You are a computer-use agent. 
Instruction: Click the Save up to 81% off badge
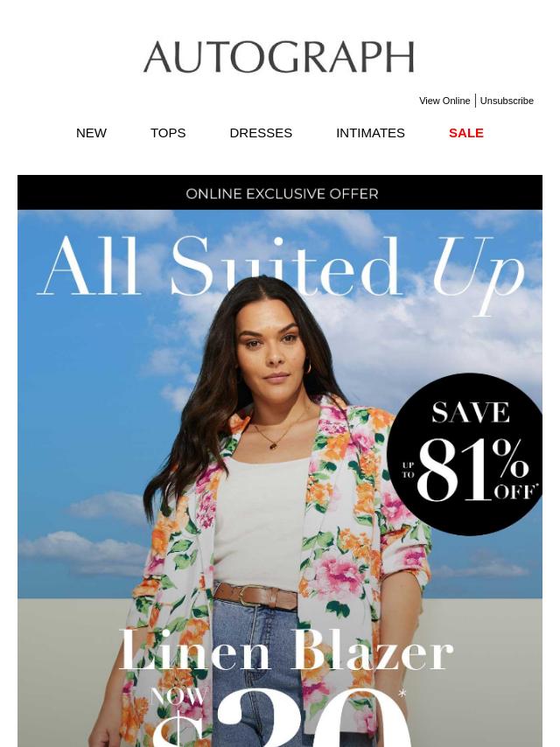tap(465, 454)
